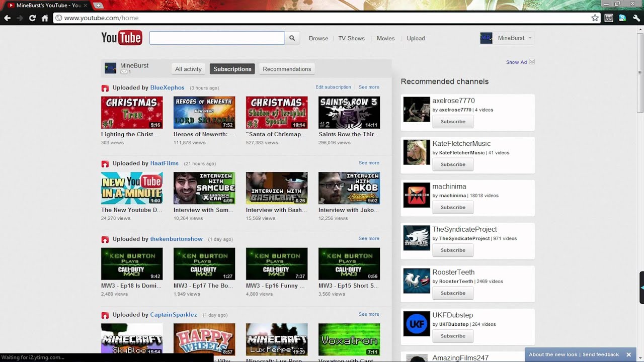Image resolution: width=644 pixels, height=362 pixels.
Task: Open TheSyndicateProject channel avatar
Action: click(417, 238)
